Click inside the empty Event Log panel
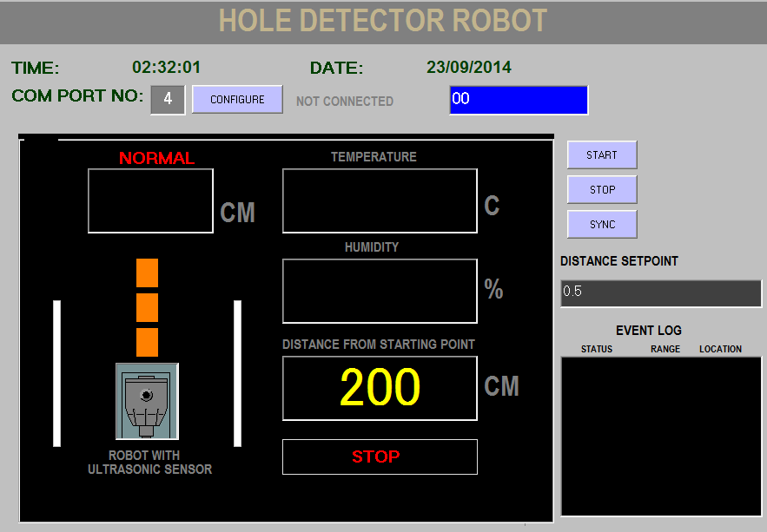 660,434
